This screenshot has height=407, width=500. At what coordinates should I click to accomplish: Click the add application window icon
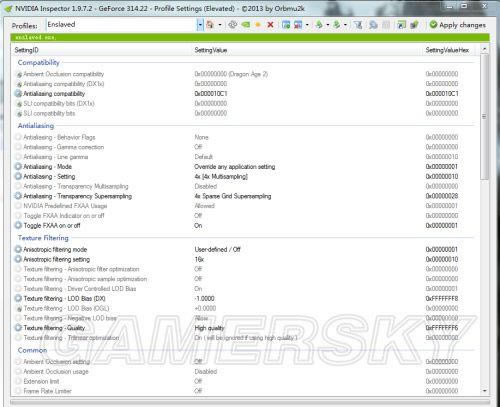tap(286, 25)
